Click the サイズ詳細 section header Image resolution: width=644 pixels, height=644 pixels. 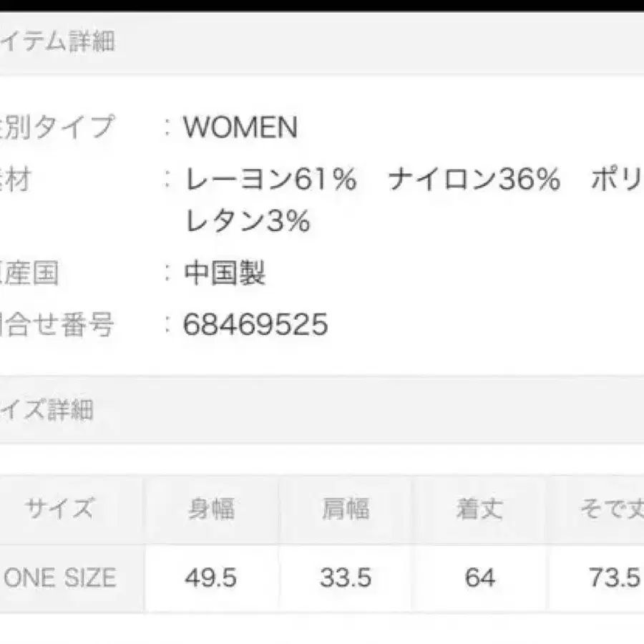click(x=47, y=410)
